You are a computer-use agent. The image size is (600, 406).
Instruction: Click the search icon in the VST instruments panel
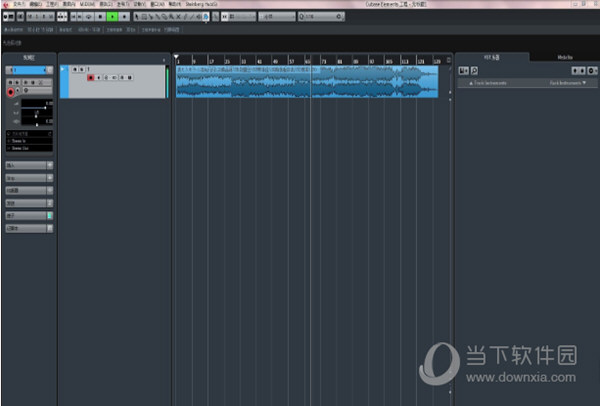pyautogui.click(x=472, y=69)
